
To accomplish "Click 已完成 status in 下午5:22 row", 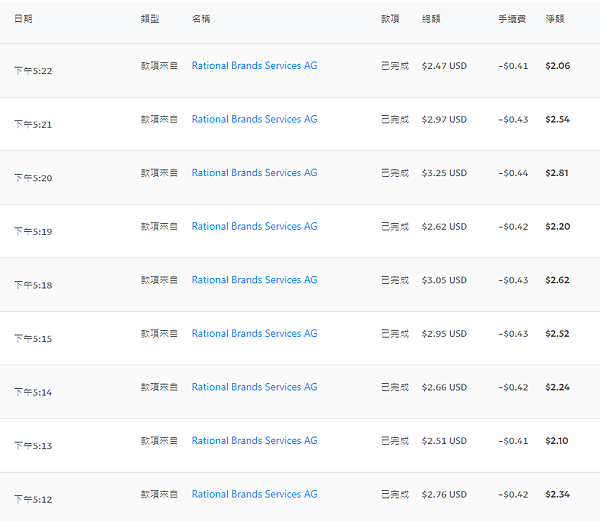I will (395, 66).
